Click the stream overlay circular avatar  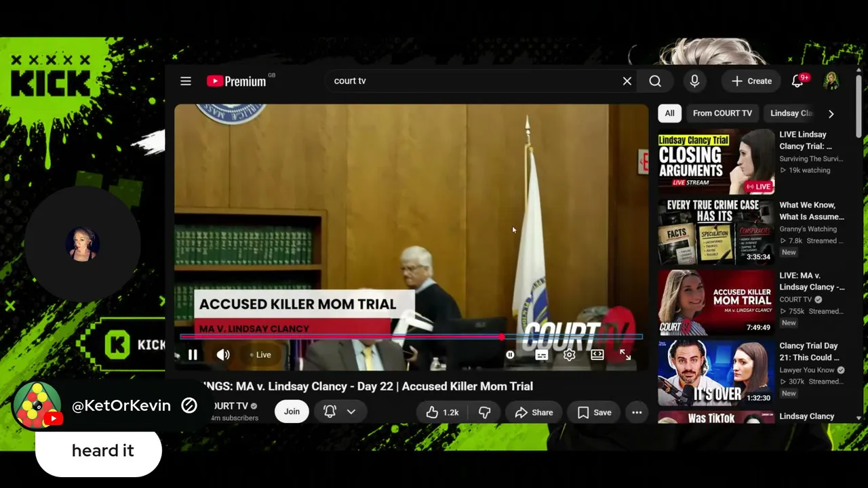coord(82,244)
